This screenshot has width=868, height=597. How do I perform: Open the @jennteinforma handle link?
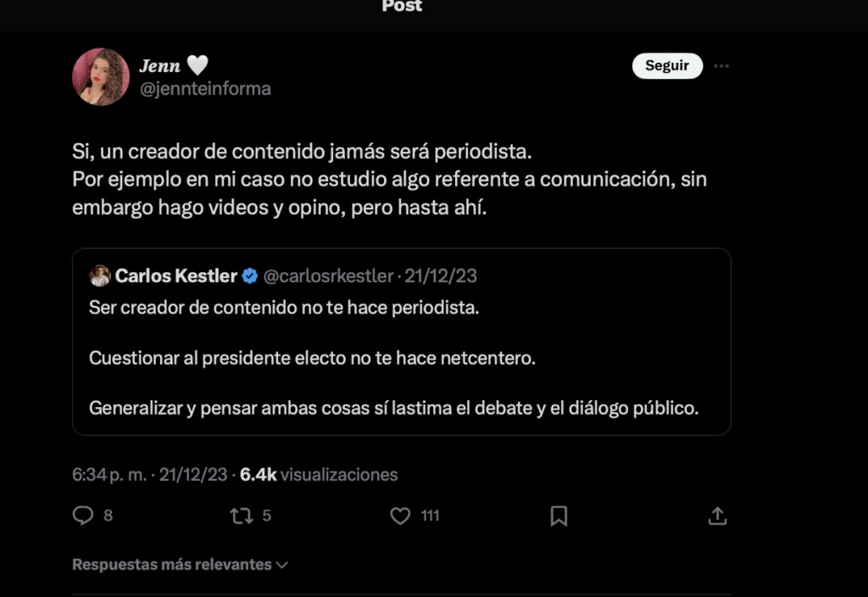(205, 88)
